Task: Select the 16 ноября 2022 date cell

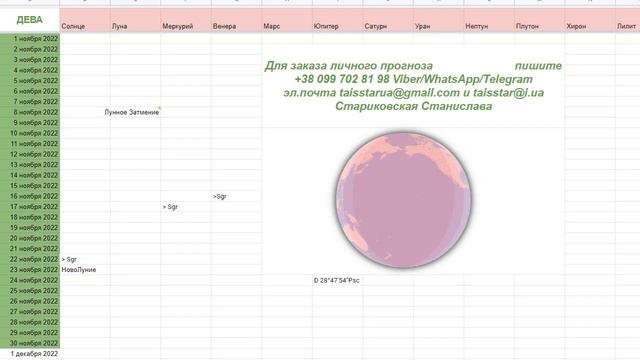Action: tap(30, 196)
